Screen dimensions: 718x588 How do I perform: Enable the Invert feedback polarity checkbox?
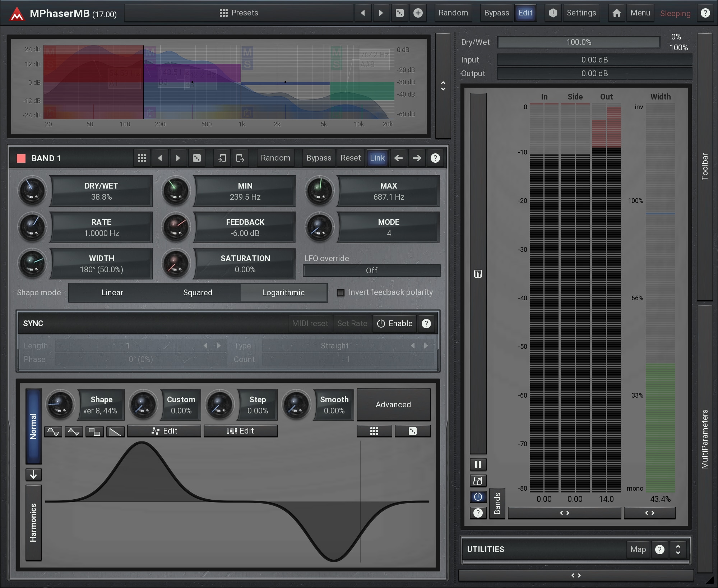341,293
